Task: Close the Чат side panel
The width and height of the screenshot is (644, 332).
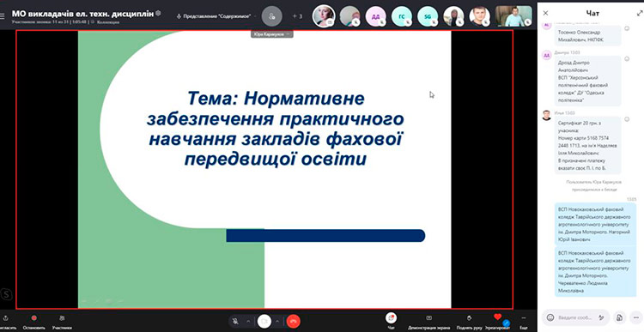Action: (545, 13)
